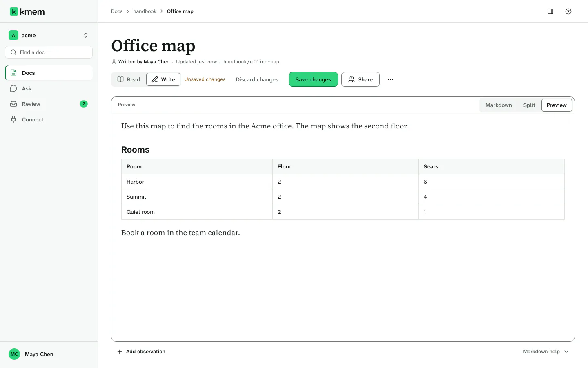Open the help circle icon

(568, 11)
